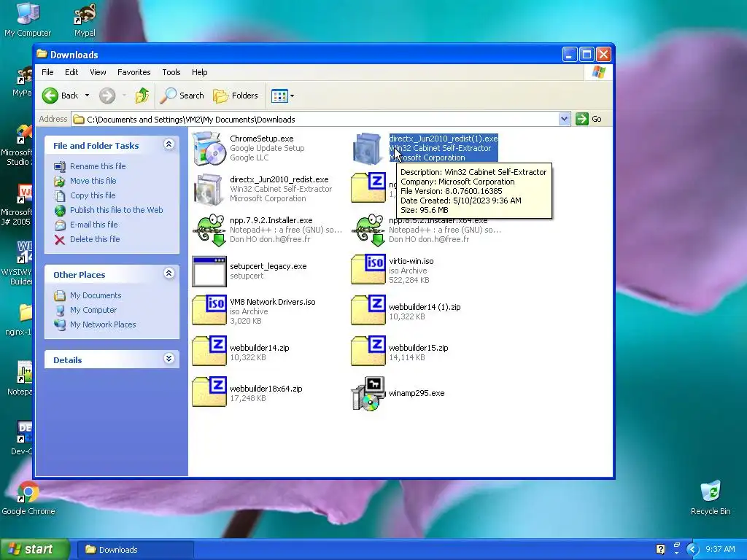The image size is (747, 560).
Task: Click the help question mark tray icon
Action: (660, 550)
